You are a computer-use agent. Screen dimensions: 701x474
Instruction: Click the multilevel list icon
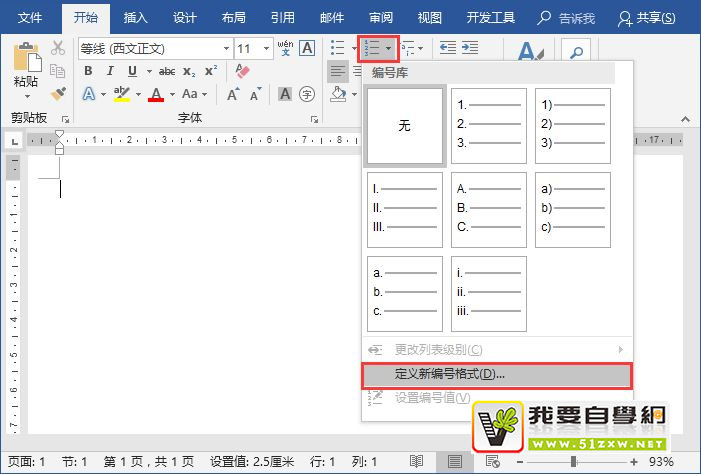click(410, 48)
